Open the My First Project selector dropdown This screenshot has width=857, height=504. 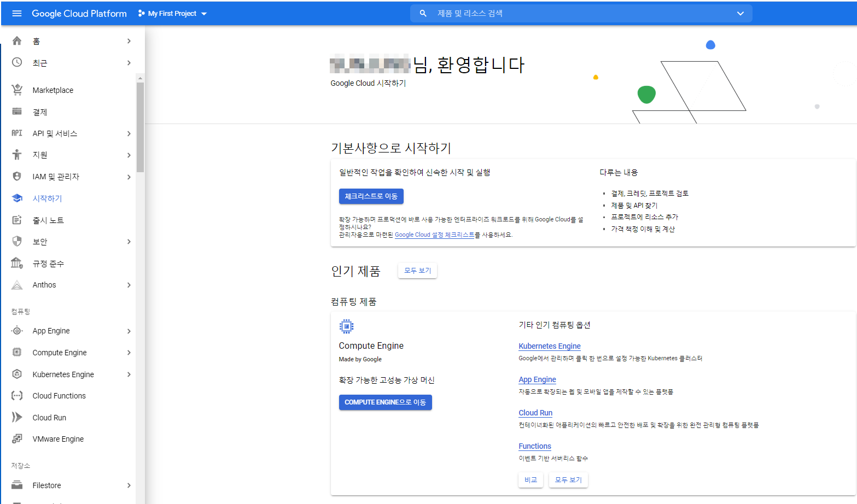point(173,13)
